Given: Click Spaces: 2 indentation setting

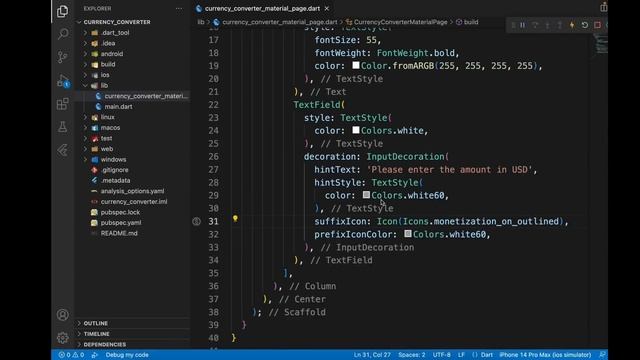Looking at the screenshot, I should (x=411, y=355).
